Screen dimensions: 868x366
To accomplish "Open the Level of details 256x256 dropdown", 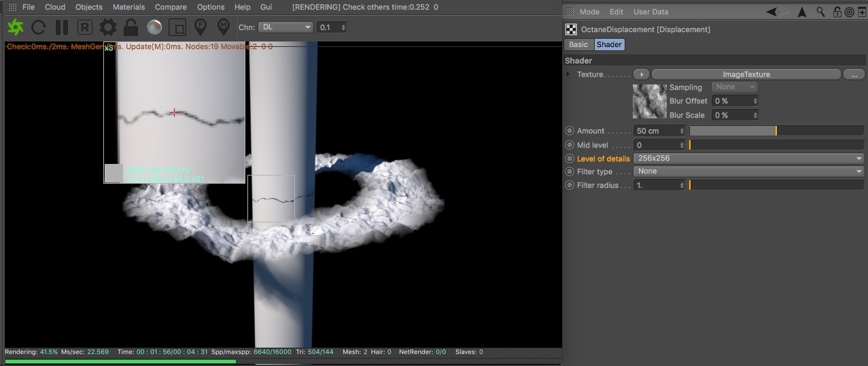I will point(749,159).
